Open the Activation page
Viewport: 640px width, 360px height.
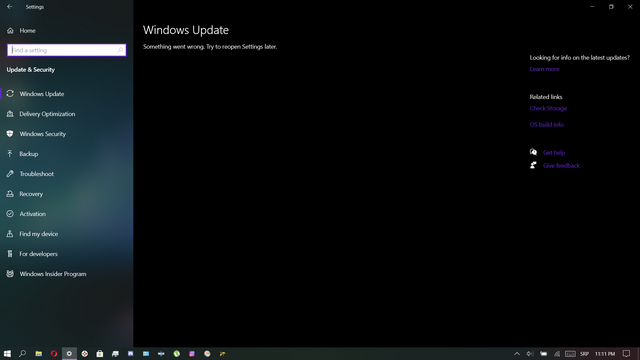[67, 214]
